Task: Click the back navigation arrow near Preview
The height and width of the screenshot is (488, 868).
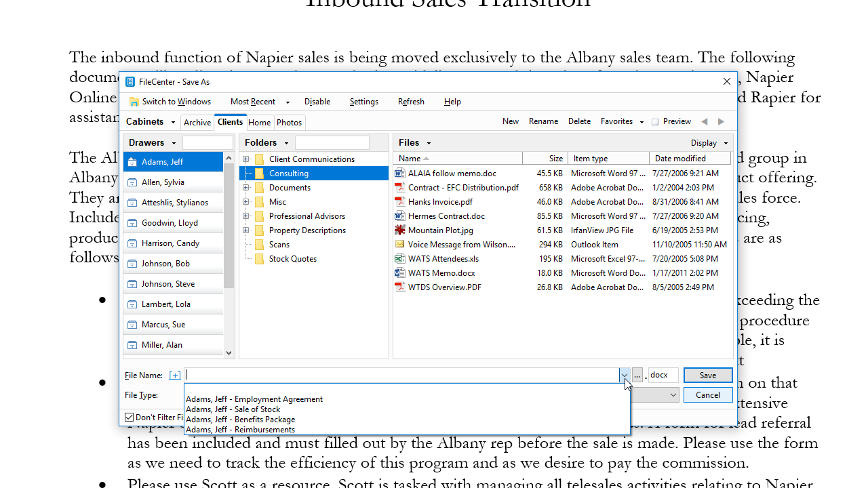Action: tap(705, 121)
